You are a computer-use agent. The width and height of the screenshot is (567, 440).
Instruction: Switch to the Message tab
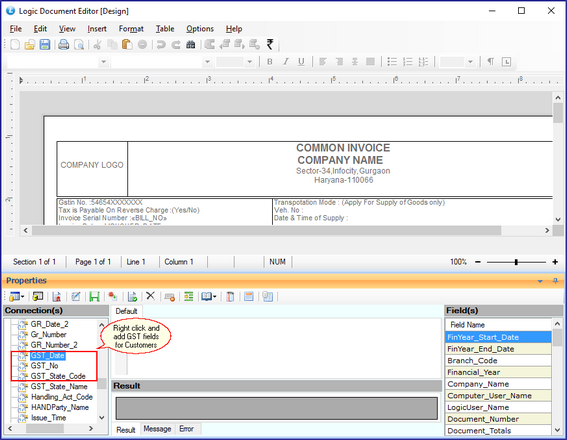[x=157, y=429]
